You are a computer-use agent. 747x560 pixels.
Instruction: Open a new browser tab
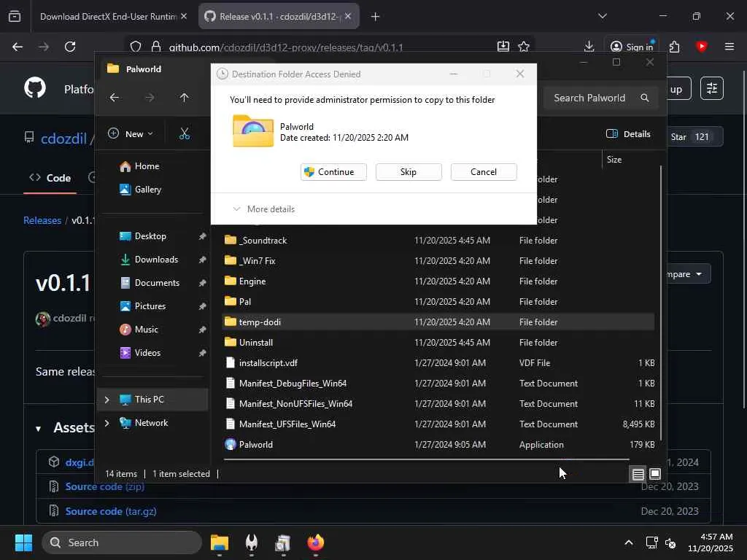tap(376, 17)
